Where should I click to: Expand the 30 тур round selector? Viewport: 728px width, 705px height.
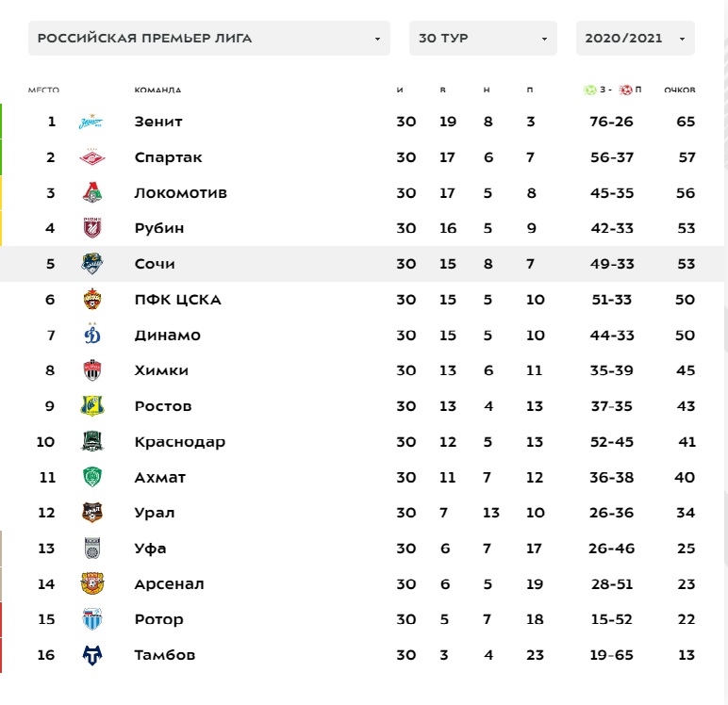(x=483, y=38)
